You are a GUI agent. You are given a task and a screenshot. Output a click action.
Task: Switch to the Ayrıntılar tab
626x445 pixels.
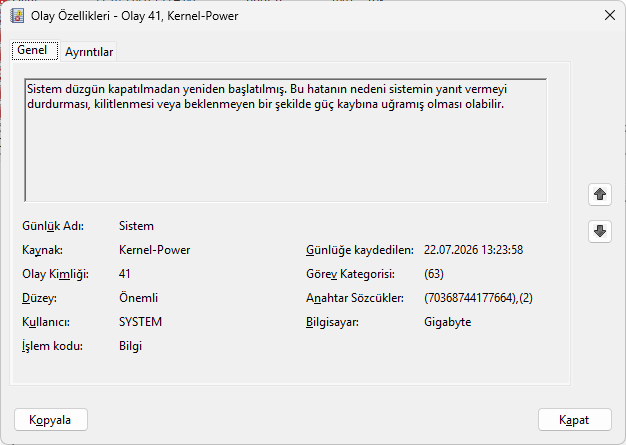(89, 52)
